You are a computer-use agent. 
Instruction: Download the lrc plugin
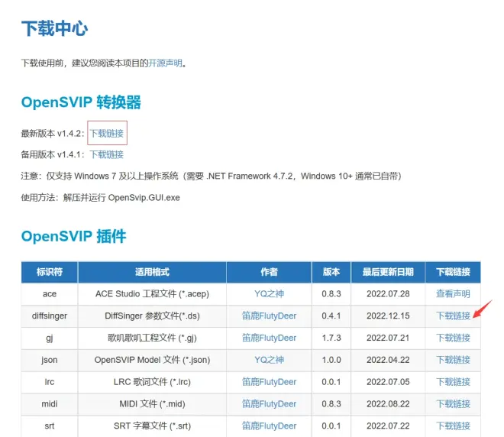point(453,382)
